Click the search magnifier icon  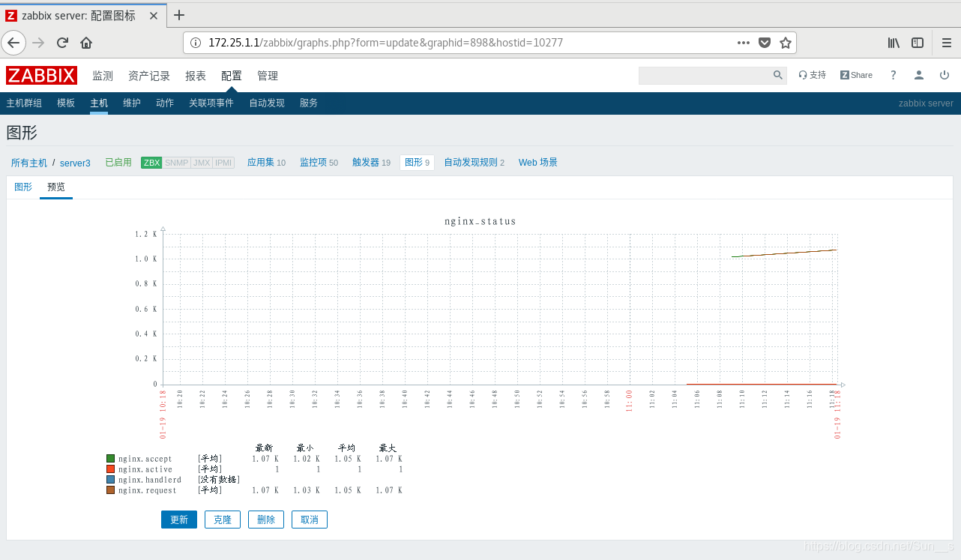pos(778,75)
